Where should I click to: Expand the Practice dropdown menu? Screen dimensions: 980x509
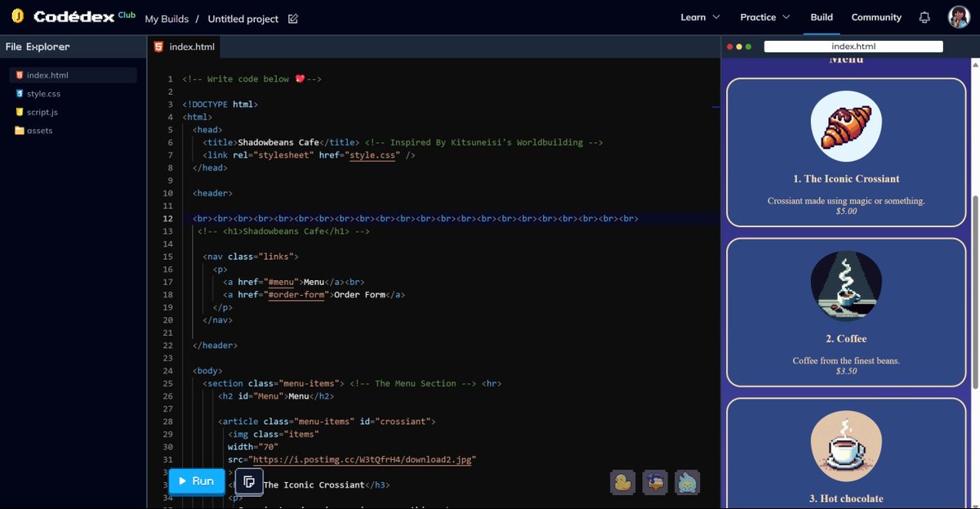click(765, 17)
